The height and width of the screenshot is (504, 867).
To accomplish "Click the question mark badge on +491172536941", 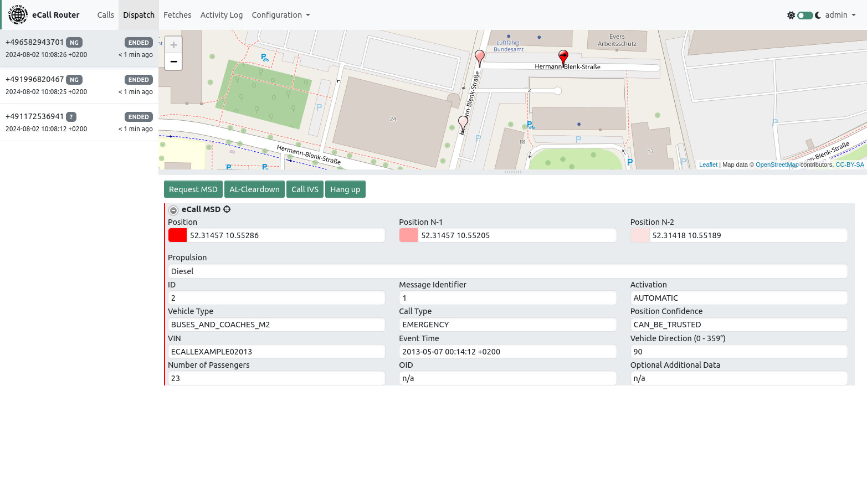I will coord(71,117).
